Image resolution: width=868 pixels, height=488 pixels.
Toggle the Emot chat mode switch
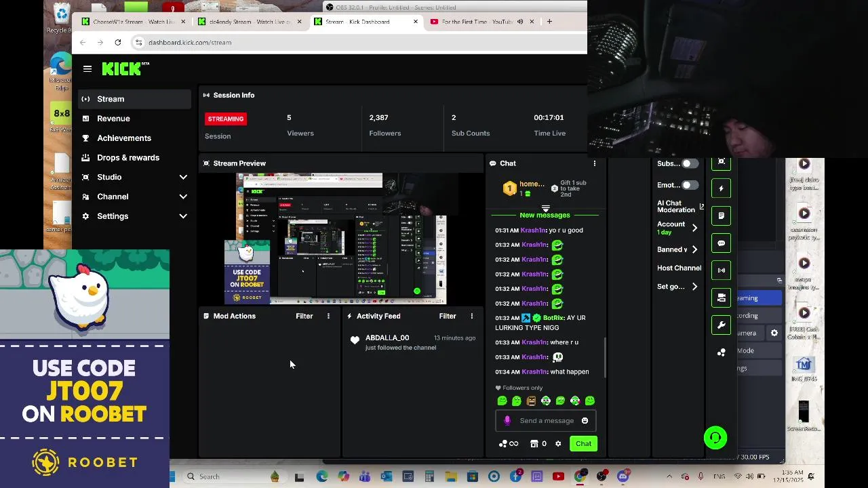pyautogui.click(x=690, y=185)
